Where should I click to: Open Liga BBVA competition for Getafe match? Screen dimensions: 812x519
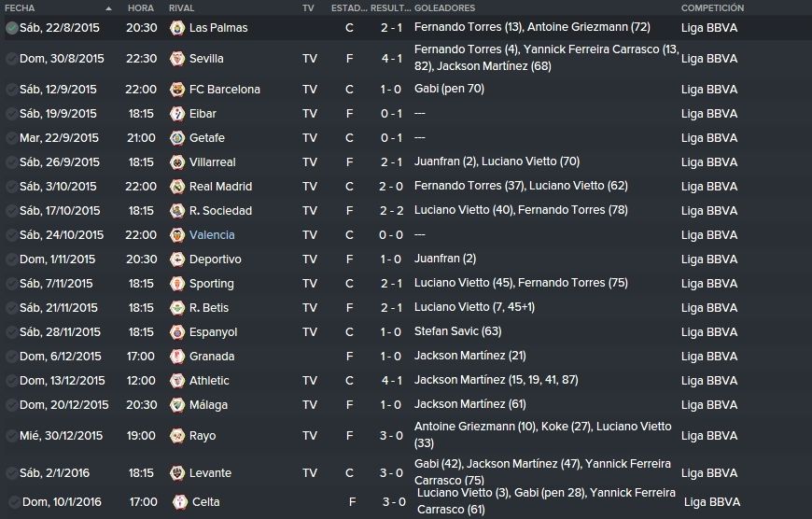(x=709, y=138)
